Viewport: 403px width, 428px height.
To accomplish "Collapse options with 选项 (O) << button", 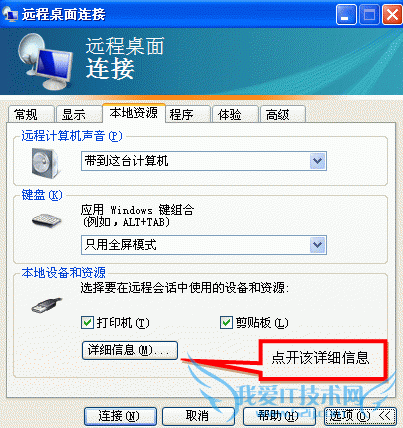I will click(x=360, y=416).
